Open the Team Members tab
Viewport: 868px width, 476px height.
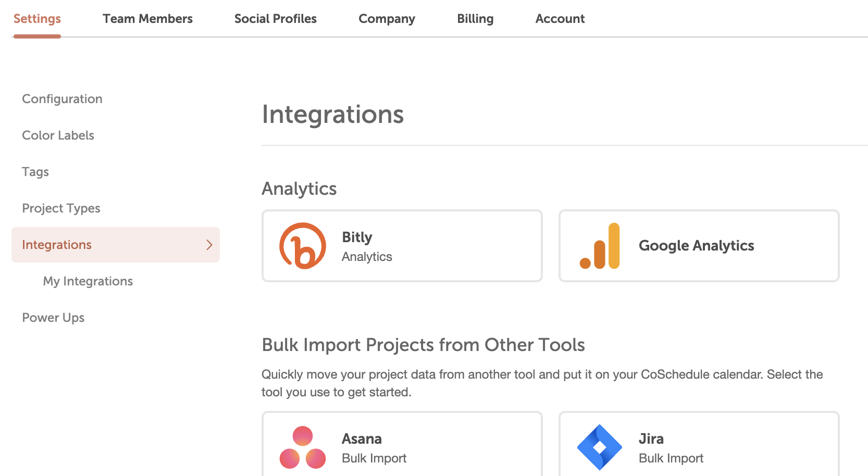click(147, 19)
